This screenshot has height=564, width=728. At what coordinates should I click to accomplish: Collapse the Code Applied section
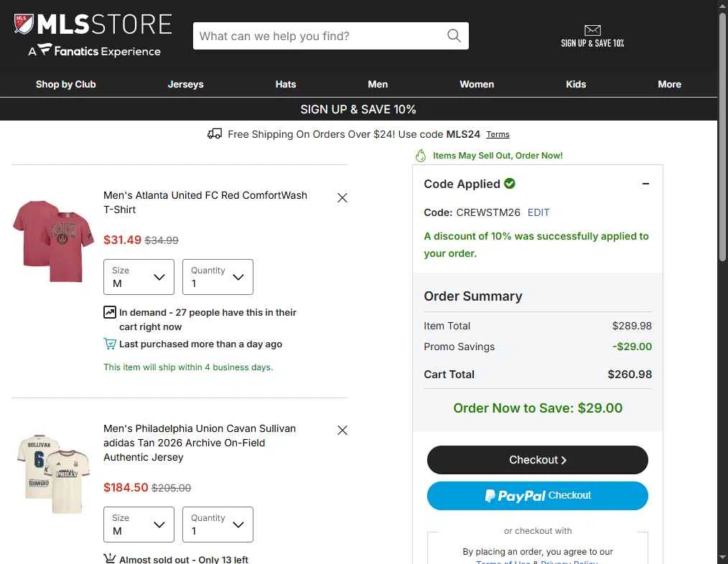(645, 184)
